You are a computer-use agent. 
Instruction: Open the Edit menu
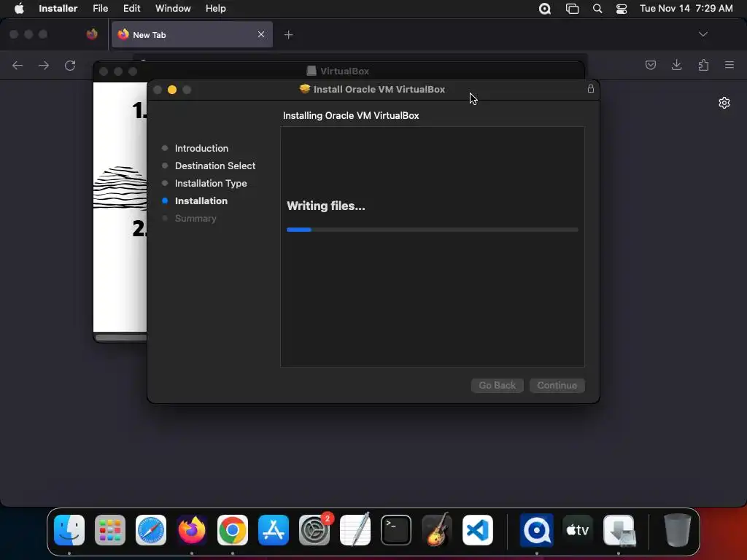pos(131,8)
